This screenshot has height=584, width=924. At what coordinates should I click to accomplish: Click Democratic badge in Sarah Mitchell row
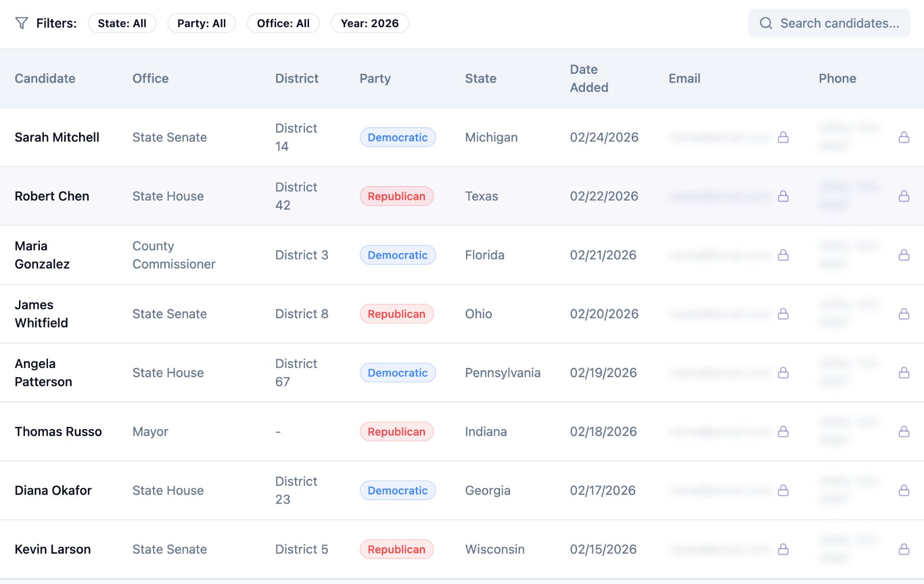[398, 137]
